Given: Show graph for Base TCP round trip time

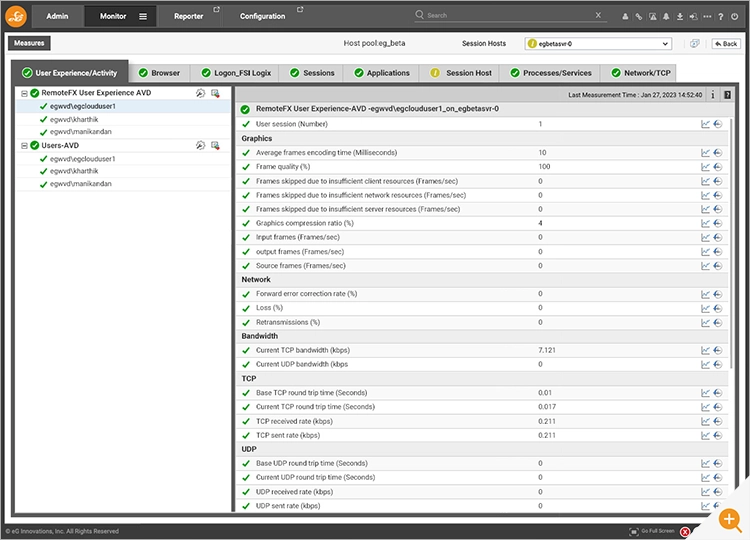Looking at the screenshot, I should (705, 393).
